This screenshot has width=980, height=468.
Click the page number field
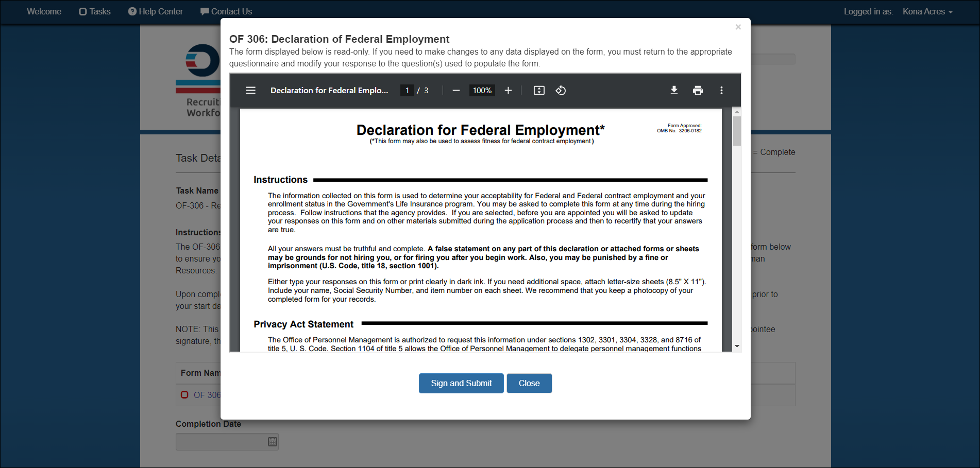click(x=407, y=91)
